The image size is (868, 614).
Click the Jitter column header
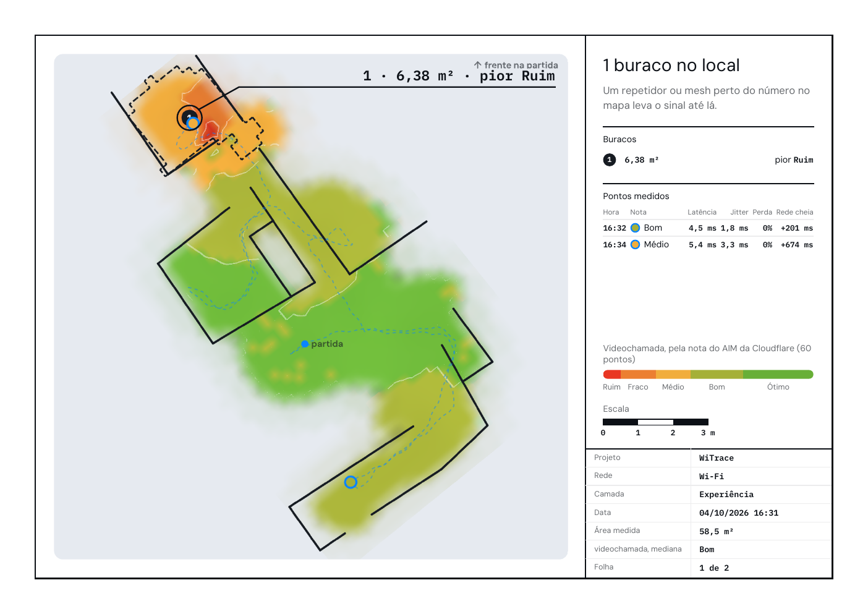pos(739,212)
